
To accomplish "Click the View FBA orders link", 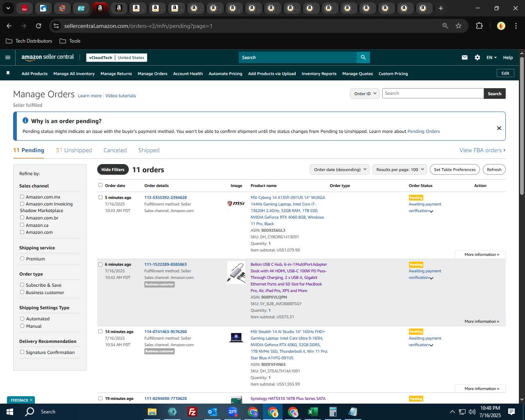I will click(x=482, y=150).
